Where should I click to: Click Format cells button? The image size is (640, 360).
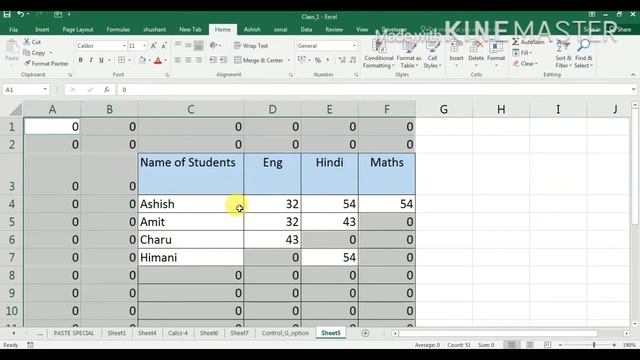tap(496, 54)
